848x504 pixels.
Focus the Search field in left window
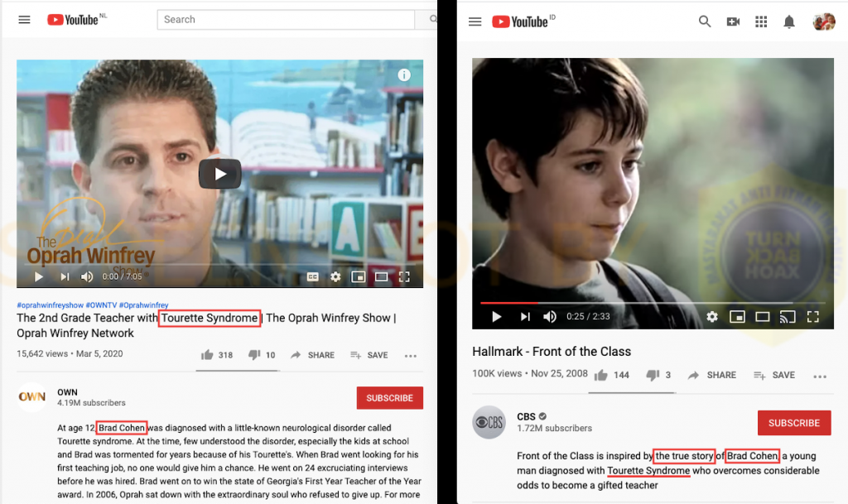click(286, 19)
